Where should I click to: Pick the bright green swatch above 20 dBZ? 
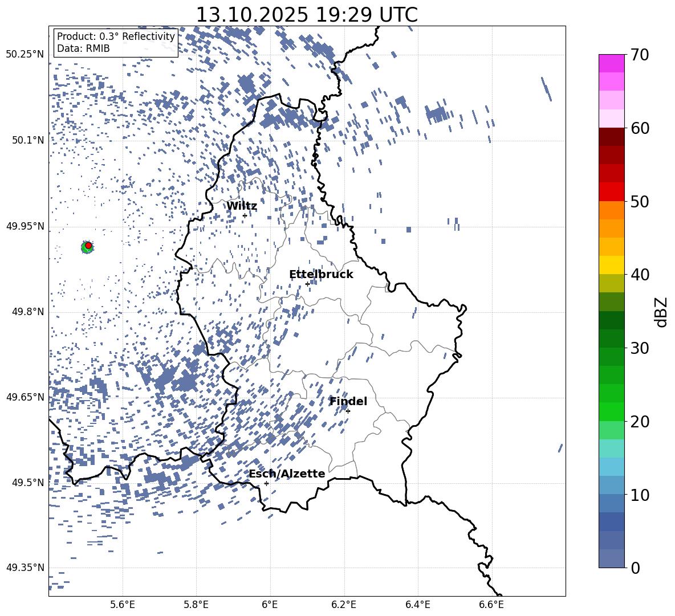click(x=611, y=411)
